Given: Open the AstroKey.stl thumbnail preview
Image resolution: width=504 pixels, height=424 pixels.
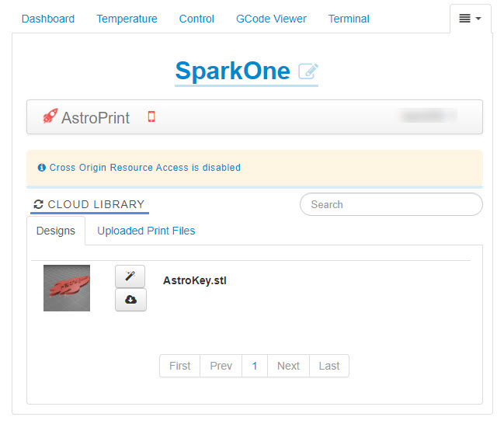Looking at the screenshot, I should [67, 288].
